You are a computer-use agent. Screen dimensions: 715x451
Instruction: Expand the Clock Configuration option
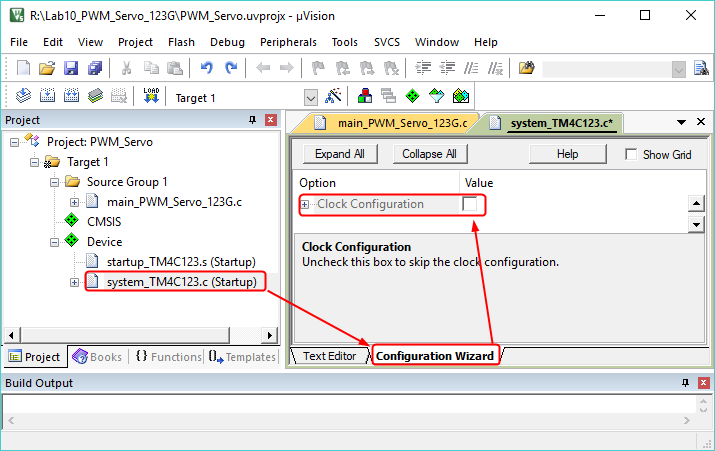pos(306,204)
